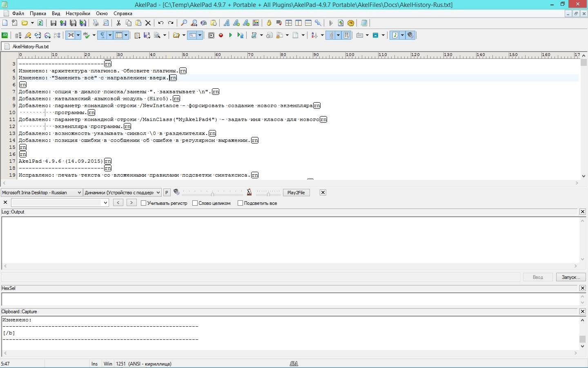Image resolution: width=588 pixels, height=368 pixels.
Task: Expand Scripts icon dropdown arrow
Action: click(261, 35)
